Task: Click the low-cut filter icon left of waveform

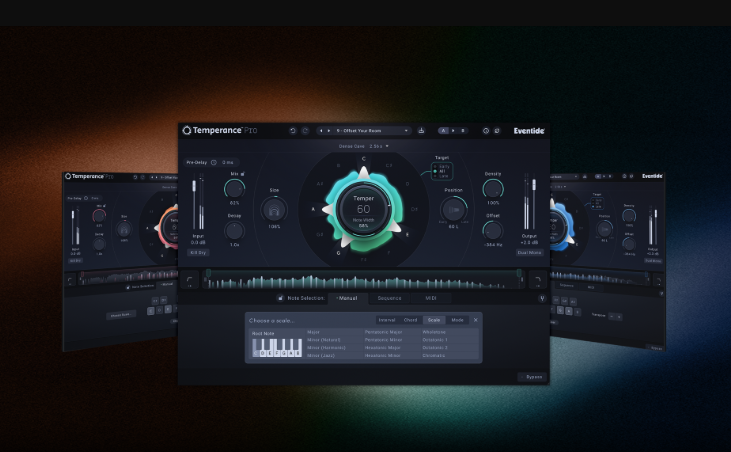Action: tap(190, 280)
